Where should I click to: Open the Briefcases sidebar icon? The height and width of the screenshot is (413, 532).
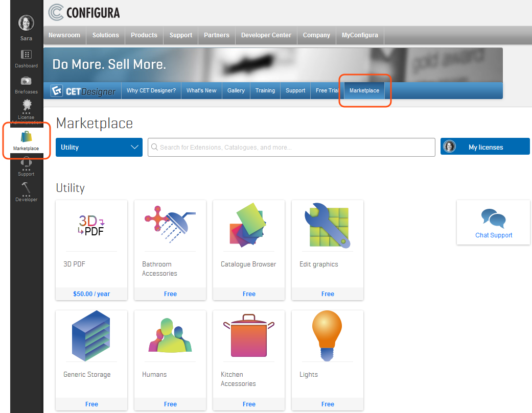26,81
